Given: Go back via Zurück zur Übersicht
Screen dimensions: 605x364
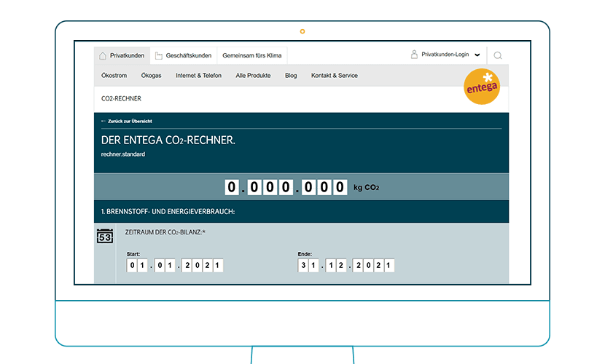Looking at the screenshot, I should pos(127,121).
